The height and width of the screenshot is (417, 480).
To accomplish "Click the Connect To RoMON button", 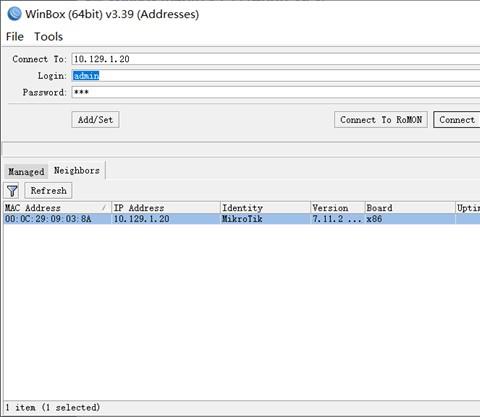I will tap(381, 120).
